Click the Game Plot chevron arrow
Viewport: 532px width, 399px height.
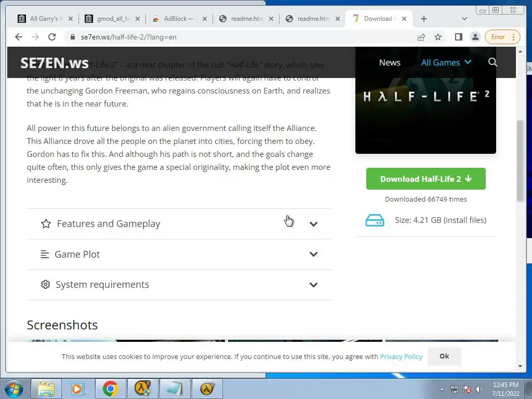pos(313,254)
